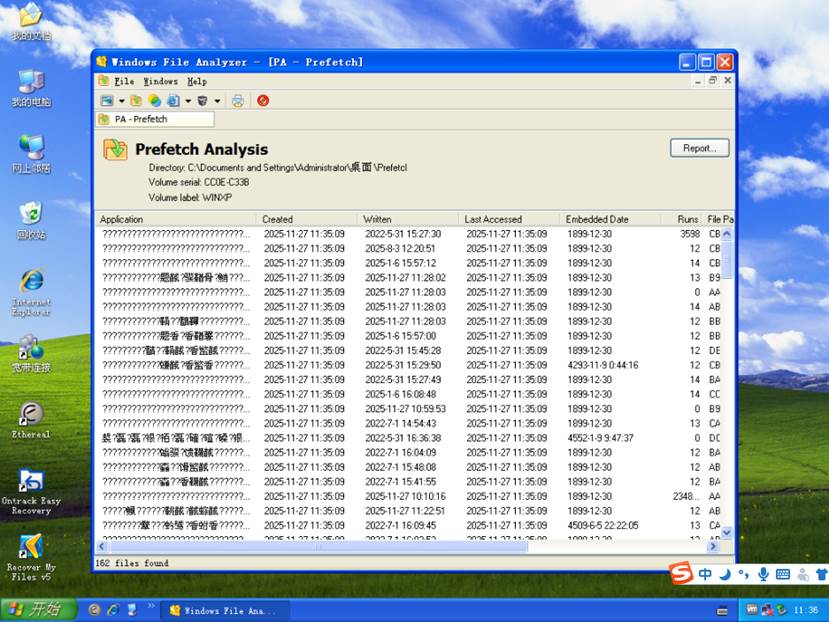Click the Report... button

(699, 148)
